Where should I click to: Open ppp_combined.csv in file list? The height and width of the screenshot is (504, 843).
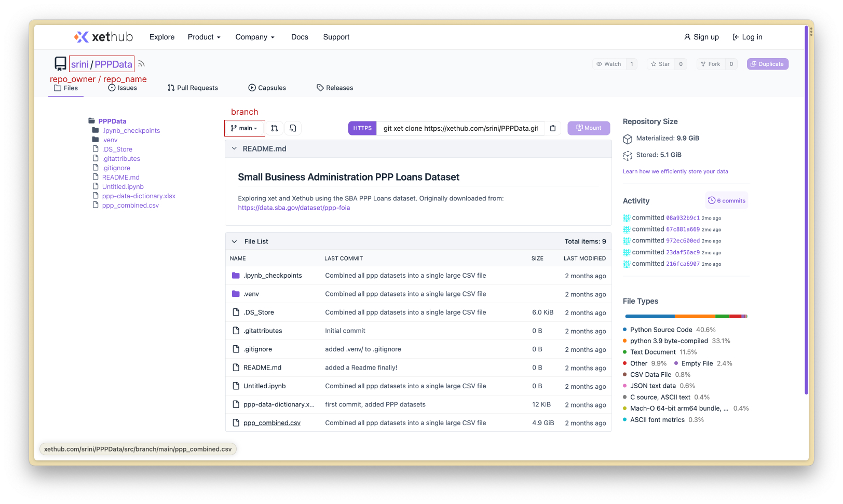272,423
